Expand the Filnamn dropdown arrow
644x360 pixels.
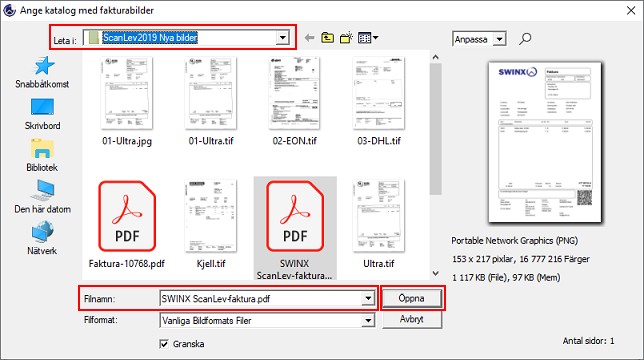point(368,298)
